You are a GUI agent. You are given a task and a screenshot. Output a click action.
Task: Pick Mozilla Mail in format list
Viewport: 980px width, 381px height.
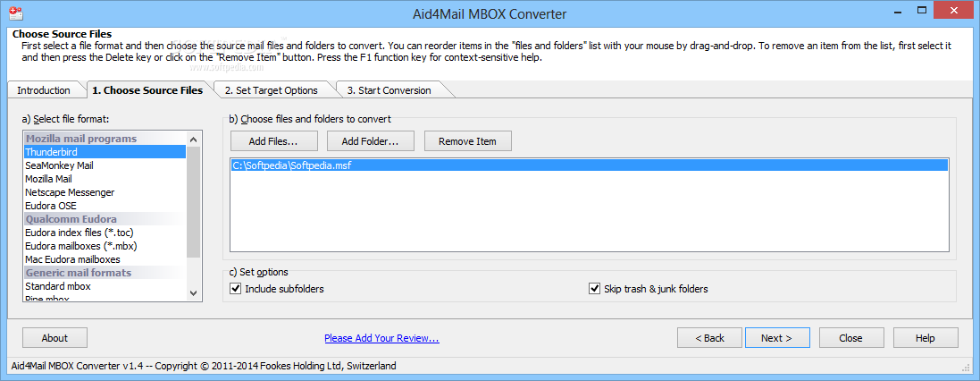[105, 179]
